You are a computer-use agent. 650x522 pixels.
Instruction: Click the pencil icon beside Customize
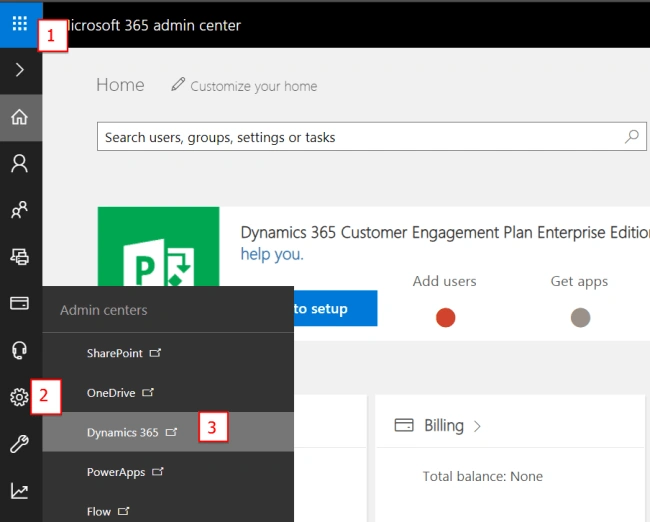pyautogui.click(x=178, y=84)
